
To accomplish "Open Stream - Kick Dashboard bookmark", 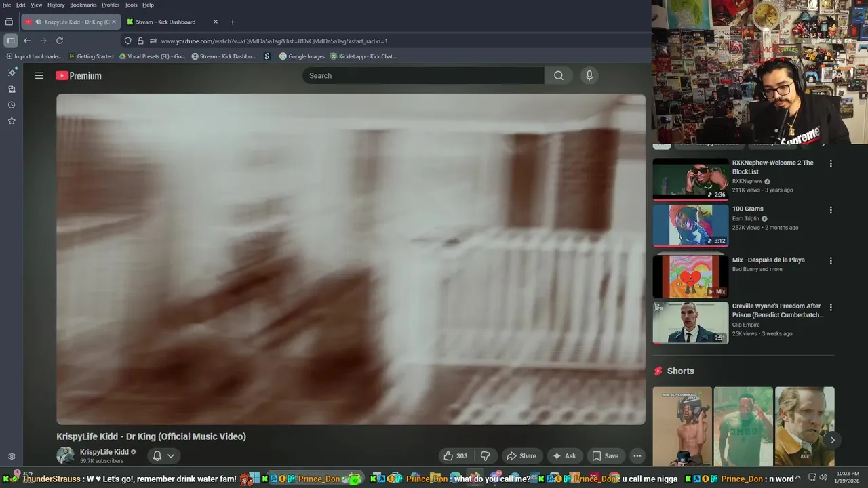I will click(x=224, y=56).
